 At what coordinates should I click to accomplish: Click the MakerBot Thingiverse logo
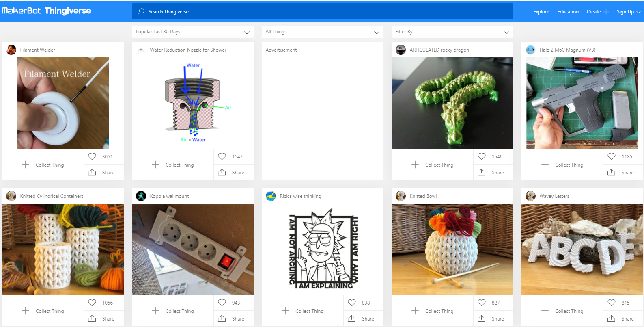pyautogui.click(x=47, y=11)
